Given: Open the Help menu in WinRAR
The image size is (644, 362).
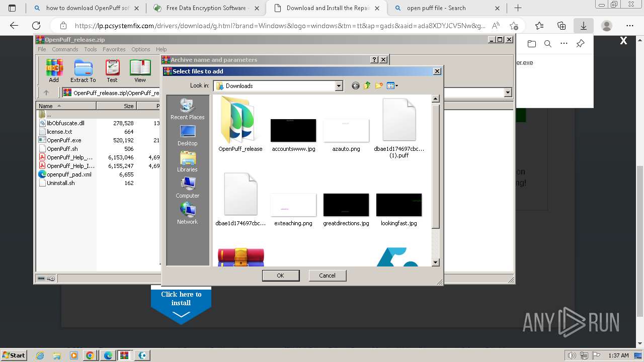Looking at the screenshot, I should pyautogui.click(x=161, y=49).
